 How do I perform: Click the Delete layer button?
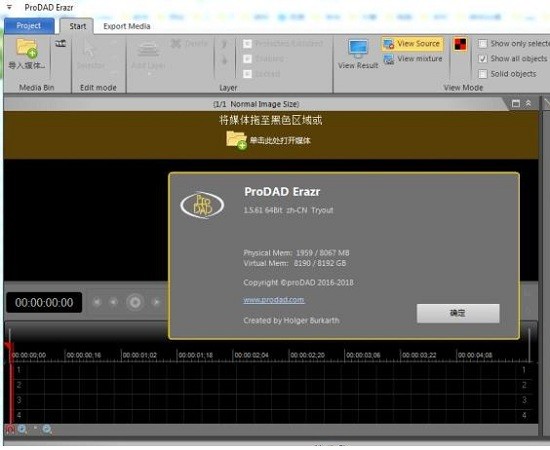189,43
